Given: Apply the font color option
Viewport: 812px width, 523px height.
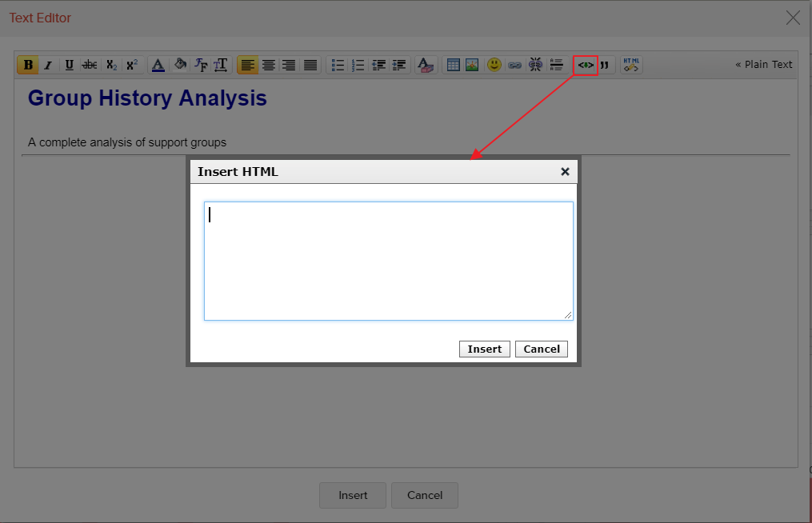Looking at the screenshot, I should click(158, 65).
